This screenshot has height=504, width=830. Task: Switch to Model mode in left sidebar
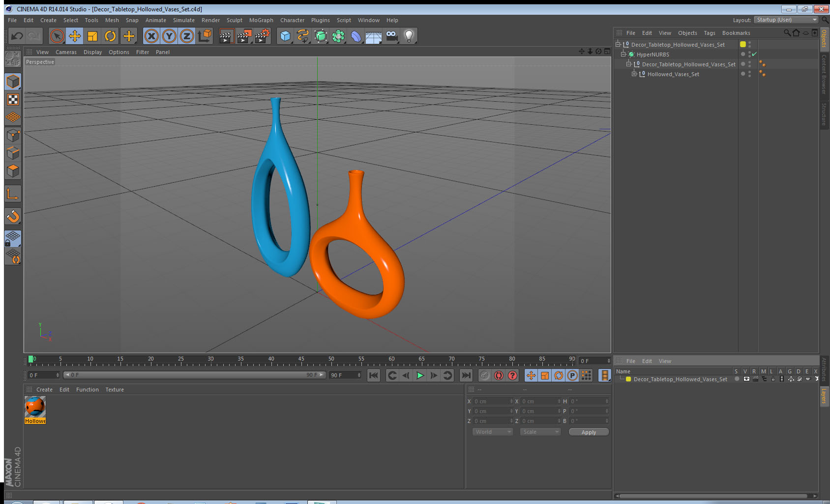point(13,82)
